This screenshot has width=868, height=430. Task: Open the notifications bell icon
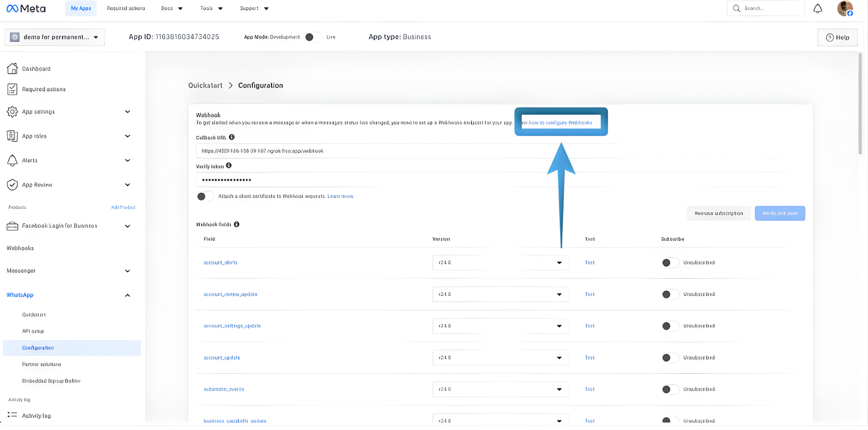pyautogui.click(x=817, y=8)
